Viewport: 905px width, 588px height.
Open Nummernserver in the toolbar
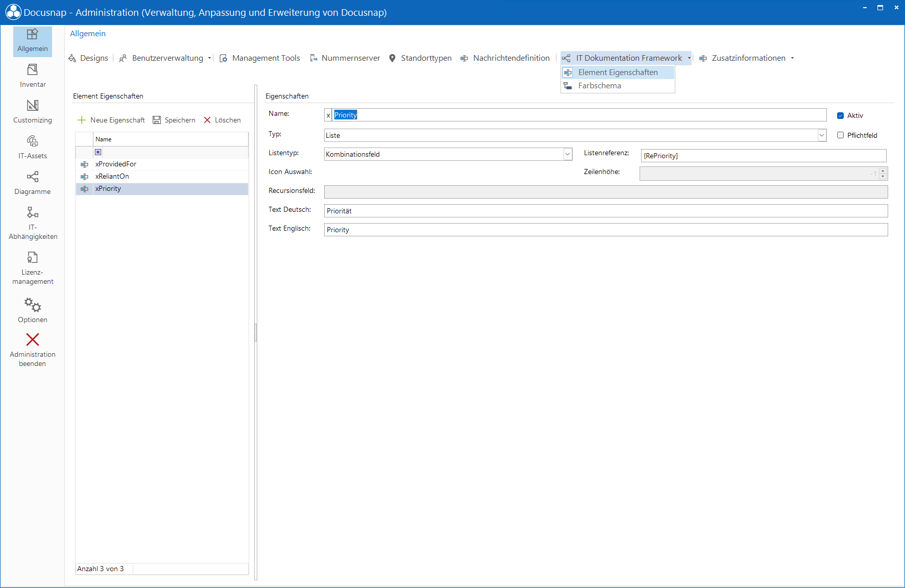click(x=345, y=58)
